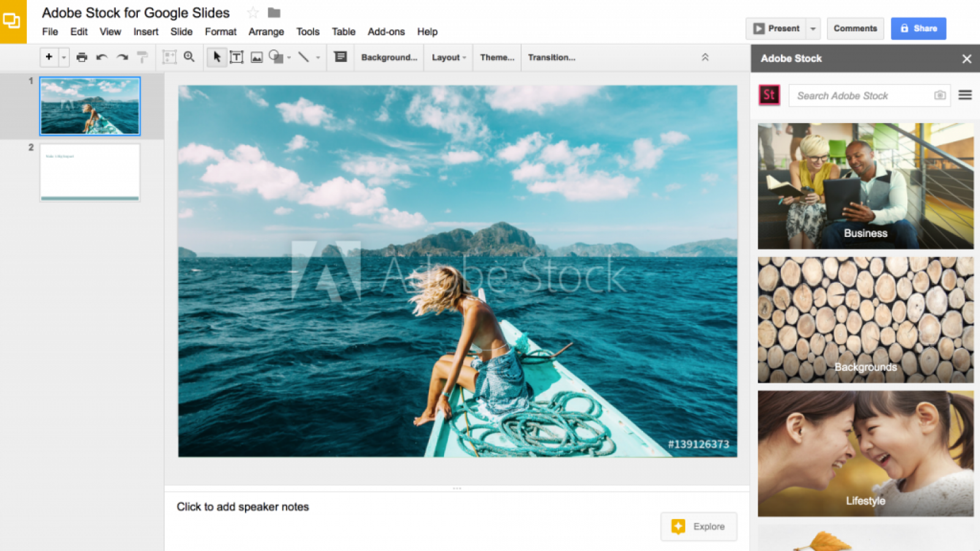The image size is (980, 551).
Task: Open the Present options dropdown arrow
Action: (813, 29)
